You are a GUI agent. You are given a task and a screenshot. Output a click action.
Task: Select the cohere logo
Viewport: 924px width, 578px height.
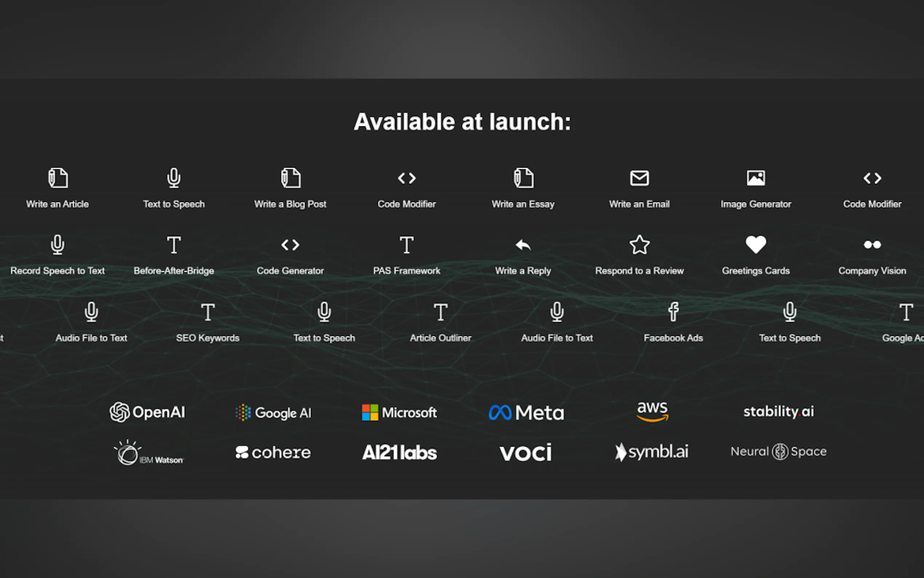pyautogui.click(x=273, y=453)
